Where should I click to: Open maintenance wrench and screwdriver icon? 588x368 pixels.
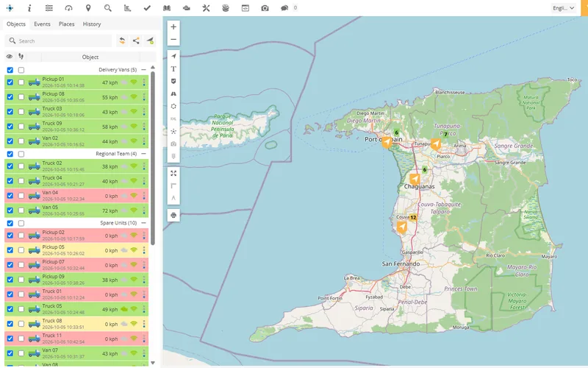click(206, 8)
